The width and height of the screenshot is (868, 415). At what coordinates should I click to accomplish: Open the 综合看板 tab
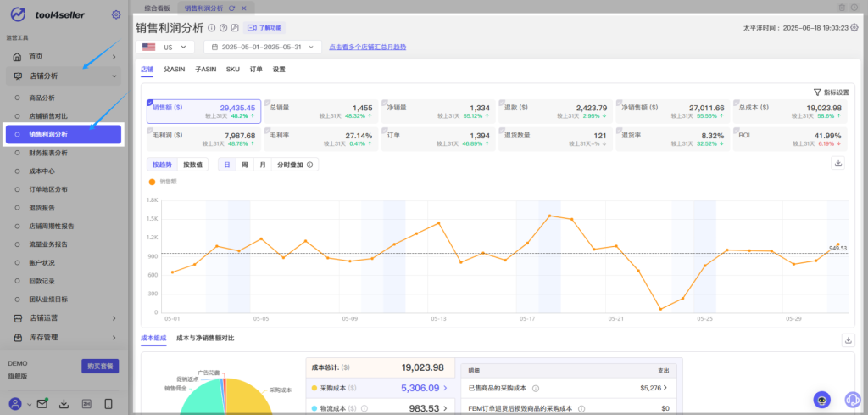coord(157,8)
